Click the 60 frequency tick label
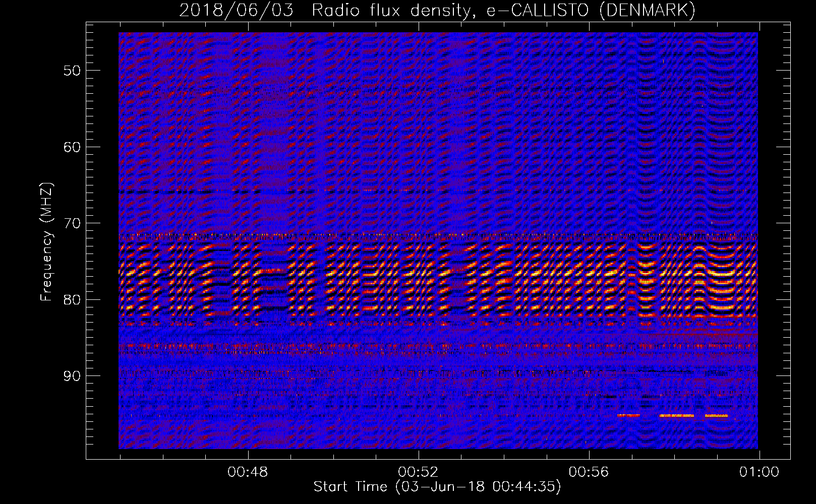The image size is (816, 504). [72, 147]
